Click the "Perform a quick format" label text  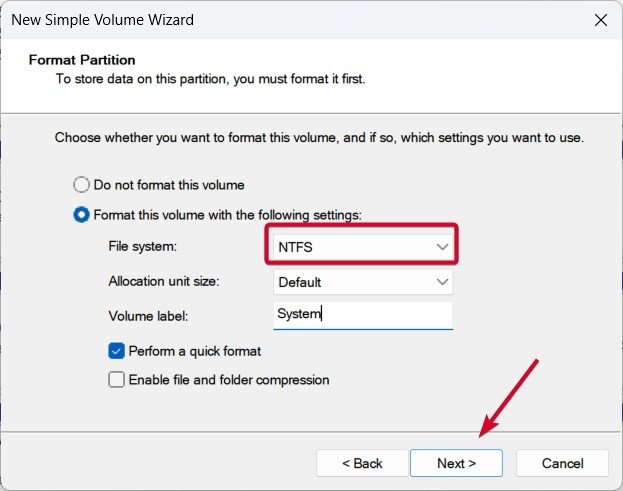[x=195, y=351]
